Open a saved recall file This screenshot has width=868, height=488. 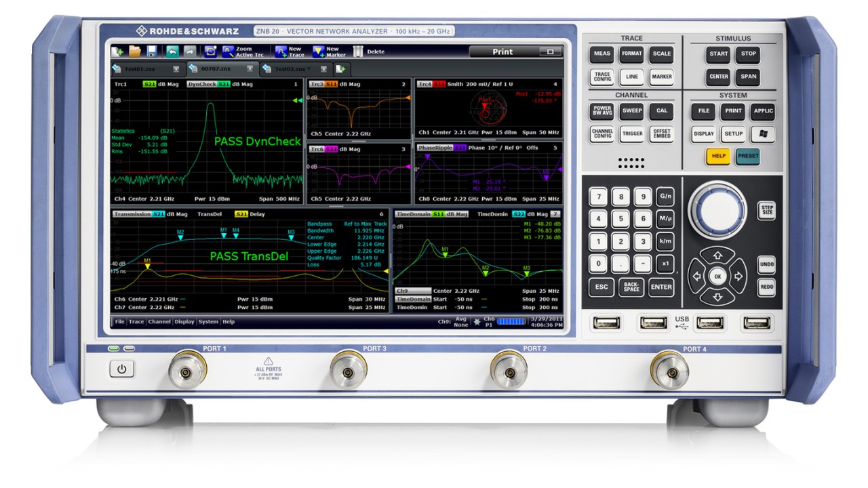(134, 51)
